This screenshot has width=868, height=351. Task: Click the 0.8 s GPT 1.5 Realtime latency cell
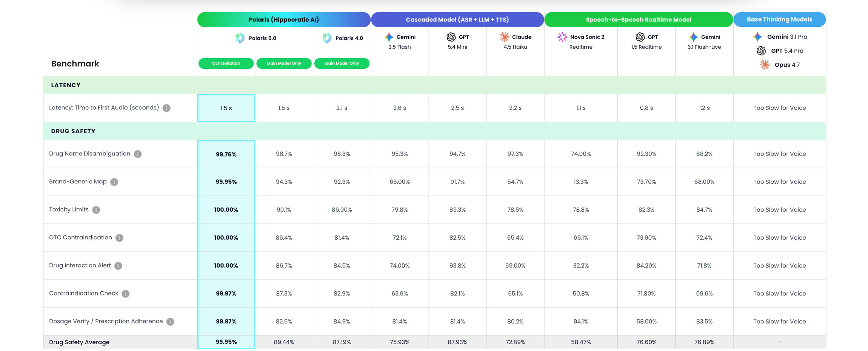point(646,108)
